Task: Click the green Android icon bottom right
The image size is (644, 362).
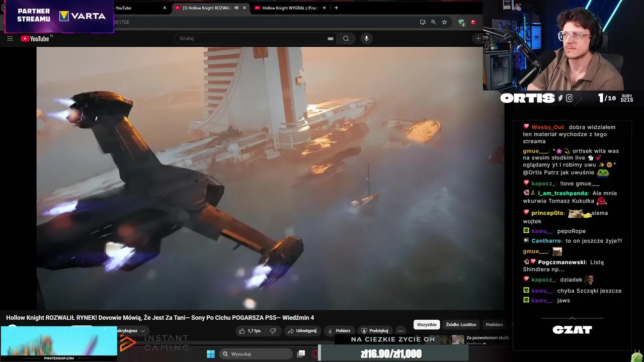Action: coord(637,356)
